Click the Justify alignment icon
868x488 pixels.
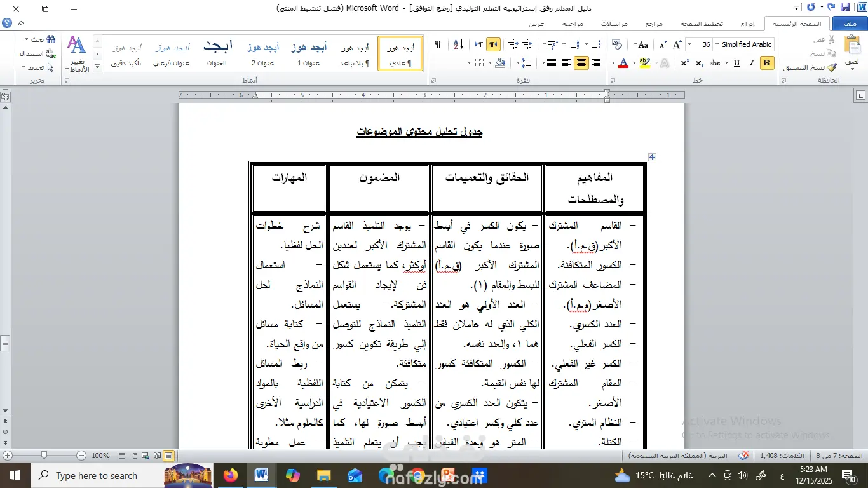tap(551, 63)
